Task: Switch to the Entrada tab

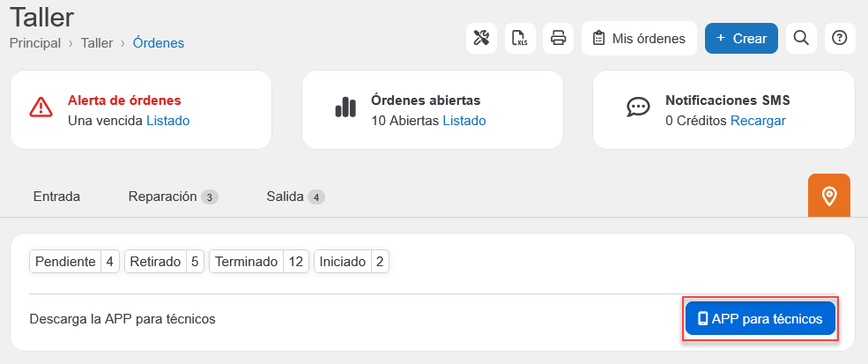Action: tap(56, 197)
